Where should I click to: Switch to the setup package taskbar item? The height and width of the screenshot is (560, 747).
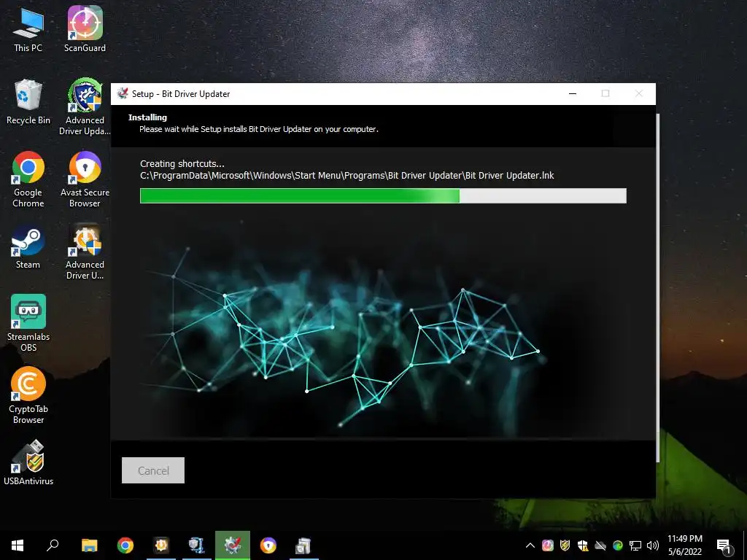(303, 545)
